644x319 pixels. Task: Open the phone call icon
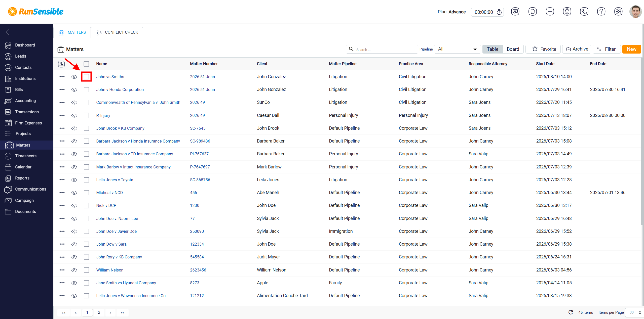pyautogui.click(x=584, y=12)
